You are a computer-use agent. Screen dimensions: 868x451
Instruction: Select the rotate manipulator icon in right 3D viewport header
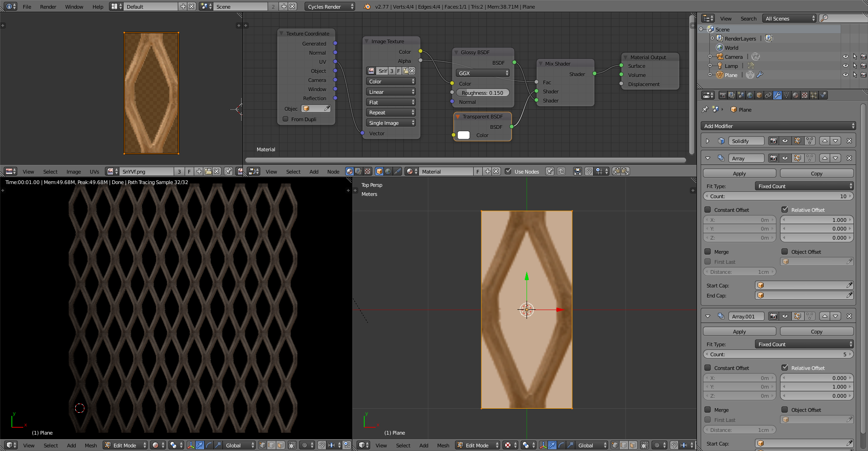[561, 446]
